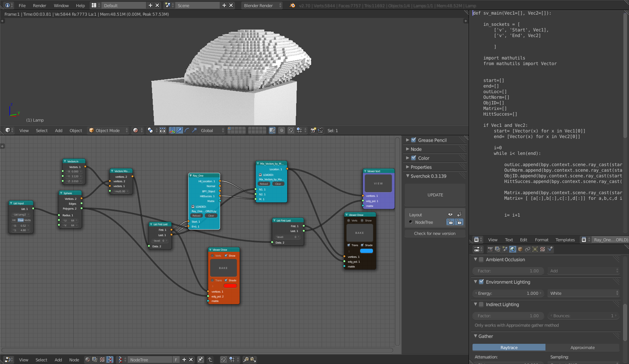The width and height of the screenshot is (629, 364).
Task: Select the Sverchok node tree type icon
Action: (x=110, y=360)
